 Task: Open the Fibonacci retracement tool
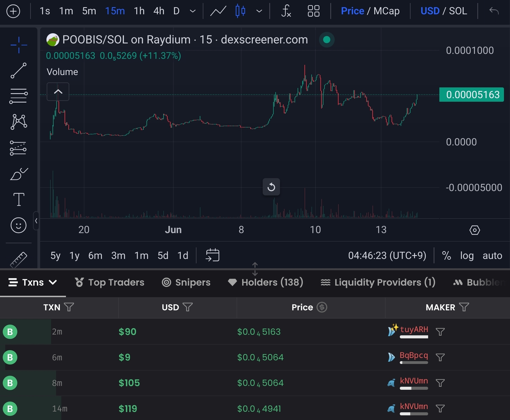click(x=19, y=96)
